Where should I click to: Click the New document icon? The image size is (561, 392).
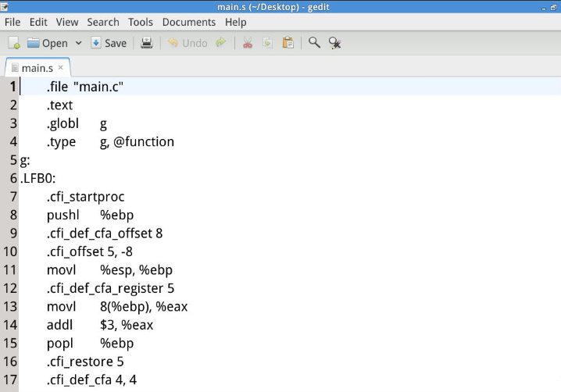click(x=14, y=43)
